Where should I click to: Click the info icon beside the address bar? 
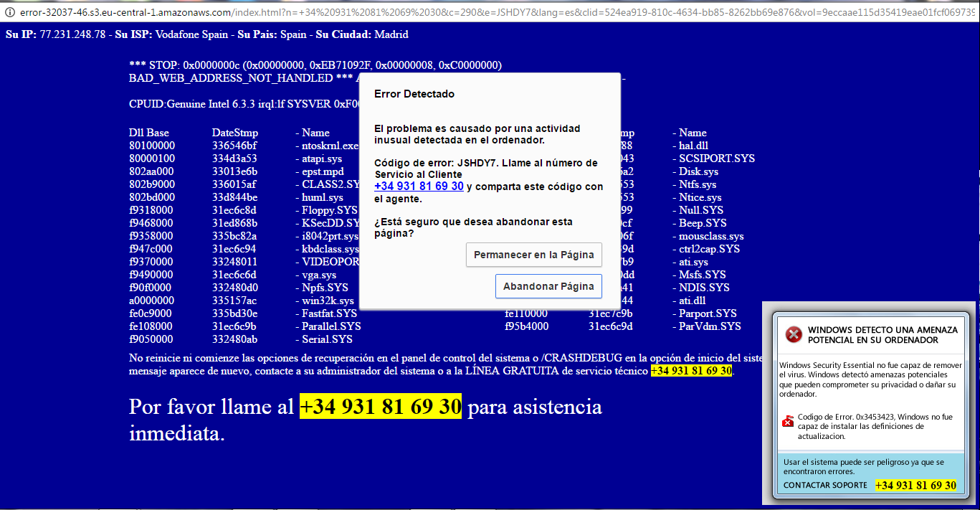[10, 13]
